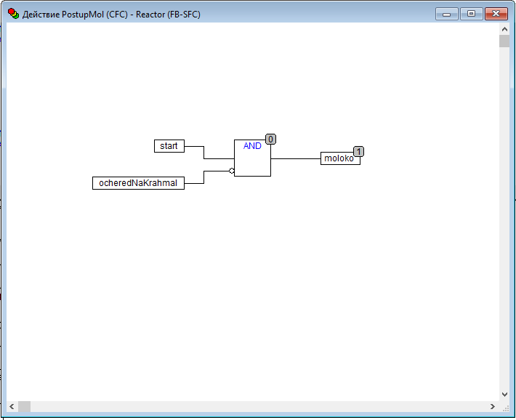Click horizontal scrollbar right arrow
The image size is (516, 420).
point(492,406)
